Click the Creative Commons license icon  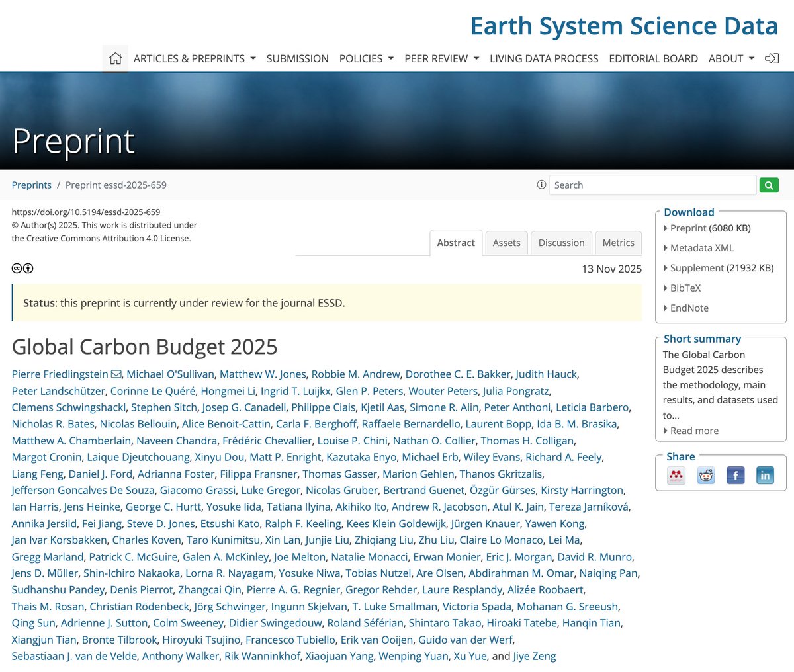pos(22,268)
